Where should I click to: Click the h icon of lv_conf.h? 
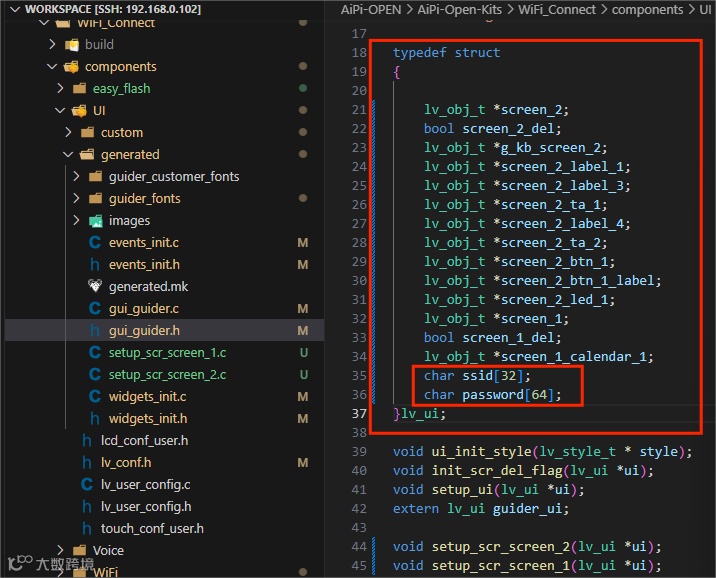pyautogui.click(x=87, y=462)
